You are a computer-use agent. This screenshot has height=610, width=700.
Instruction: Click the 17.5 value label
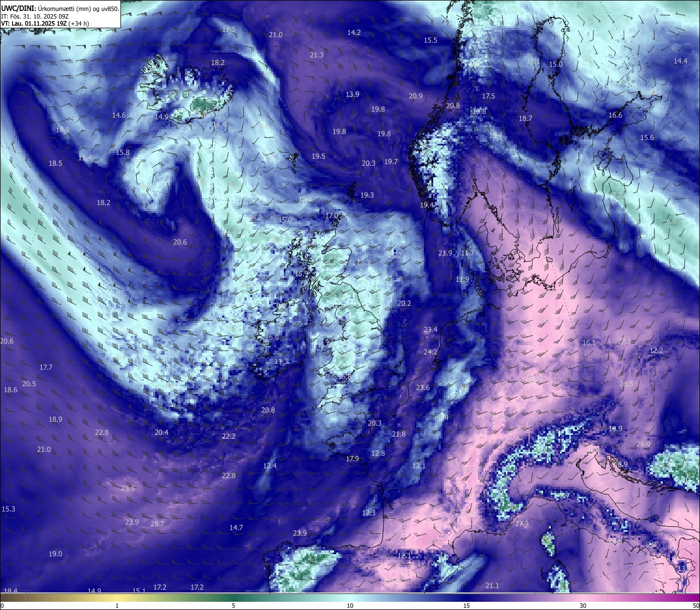click(488, 96)
